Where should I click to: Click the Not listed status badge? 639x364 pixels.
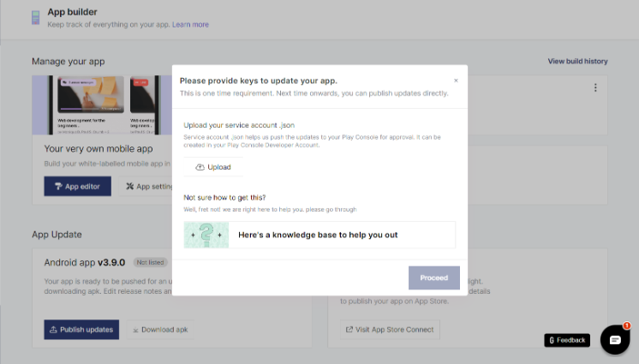pos(152,263)
